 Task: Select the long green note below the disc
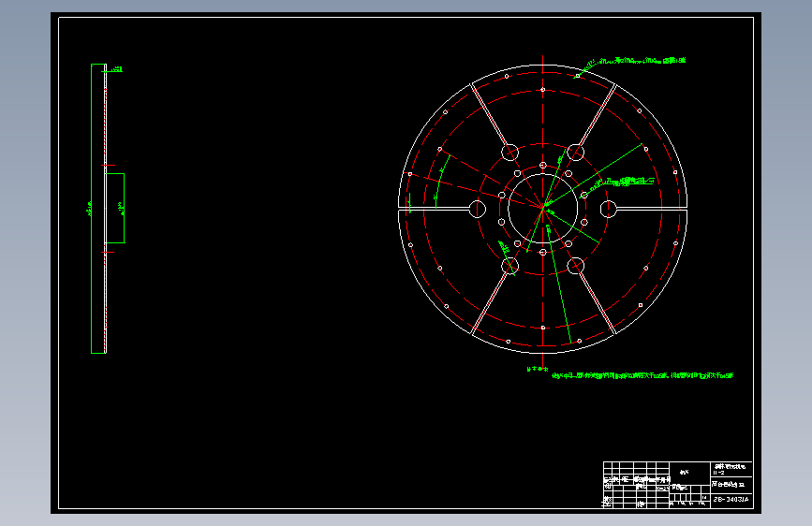(642, 376)
